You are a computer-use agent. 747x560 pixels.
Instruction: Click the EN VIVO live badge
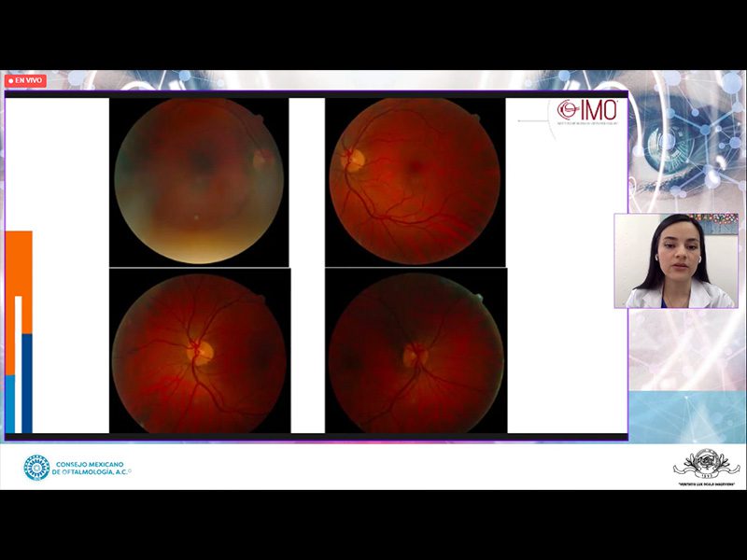click(25, 81)
